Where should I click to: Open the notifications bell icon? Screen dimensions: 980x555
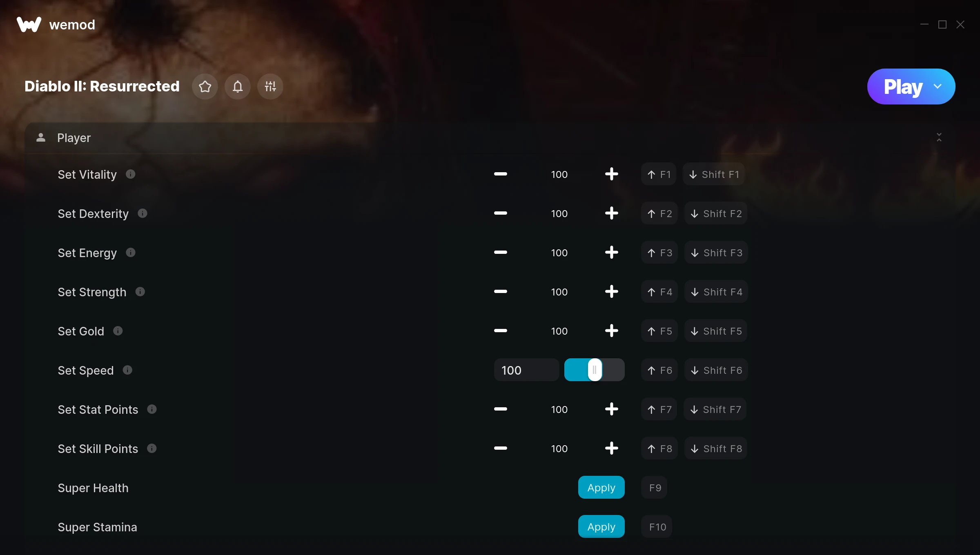coord(238,87)
